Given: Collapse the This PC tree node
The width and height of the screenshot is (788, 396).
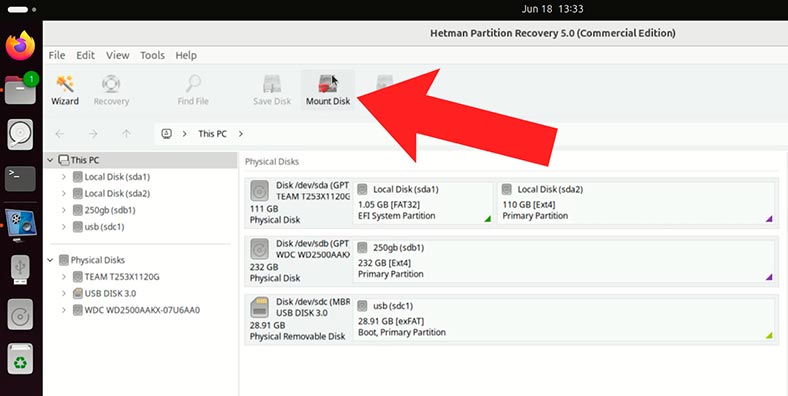Looking at the screenshot, I should pos(50,160).
